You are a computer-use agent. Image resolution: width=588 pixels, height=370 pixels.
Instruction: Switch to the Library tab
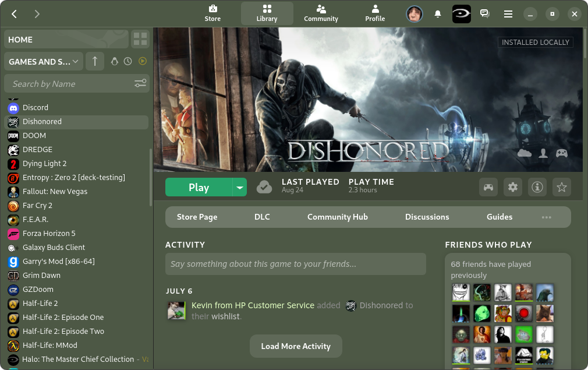[267, 13]
